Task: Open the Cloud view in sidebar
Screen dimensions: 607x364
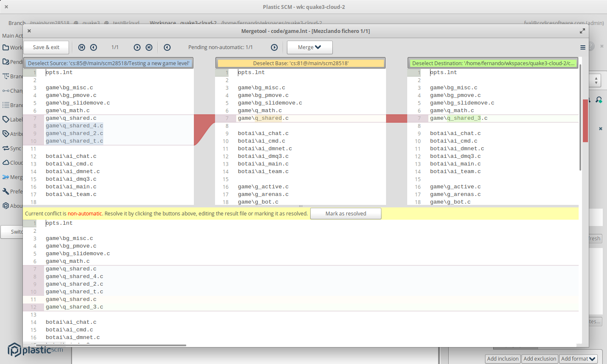Action: [6, 163]
